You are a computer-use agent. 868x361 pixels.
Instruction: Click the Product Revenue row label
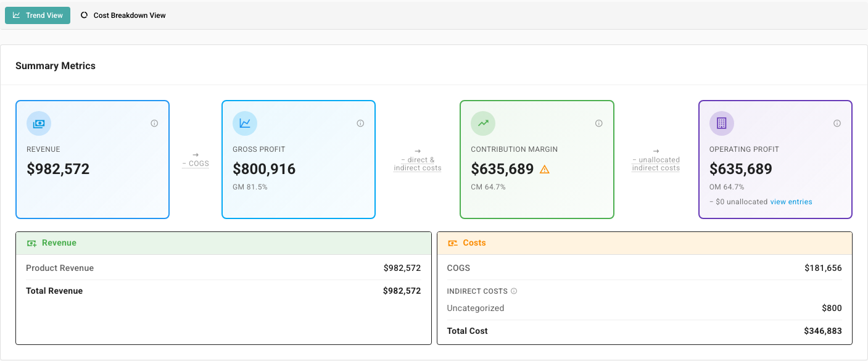point(60,268)
